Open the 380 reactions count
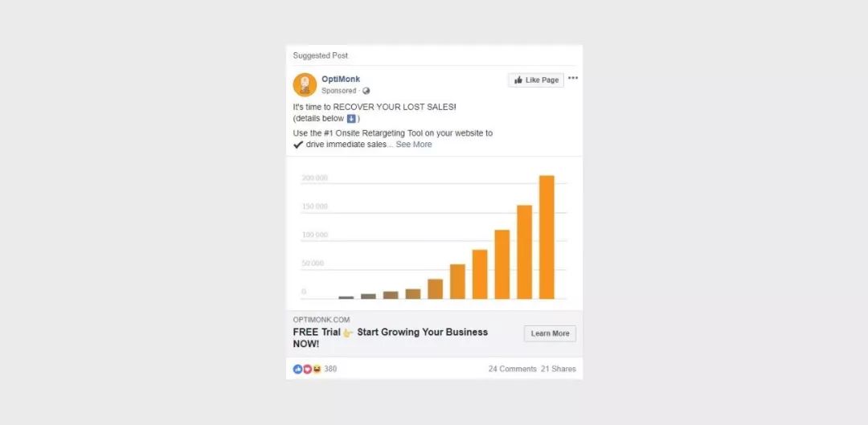This screenshot has width=868, height=425. (330, 369)
